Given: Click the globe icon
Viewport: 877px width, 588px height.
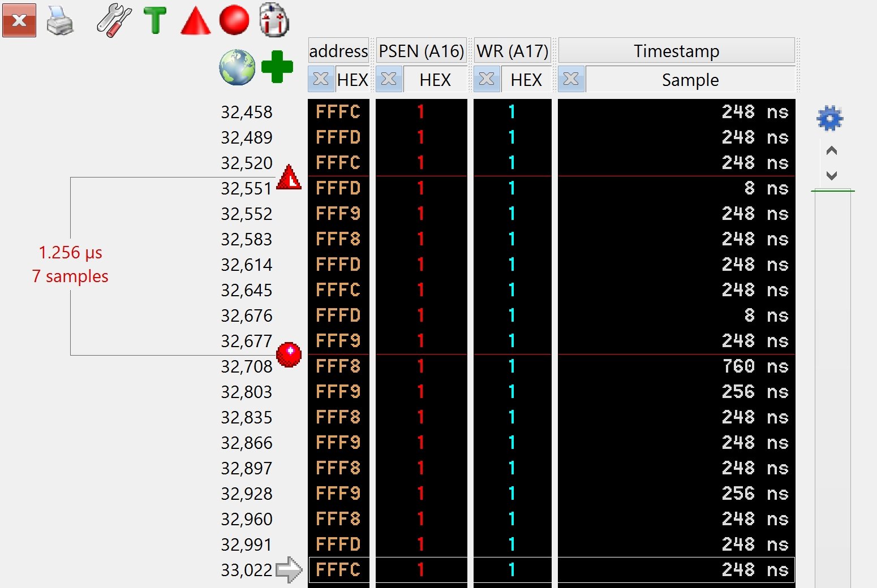Looking at the screenshot, I should click(238, 67).
